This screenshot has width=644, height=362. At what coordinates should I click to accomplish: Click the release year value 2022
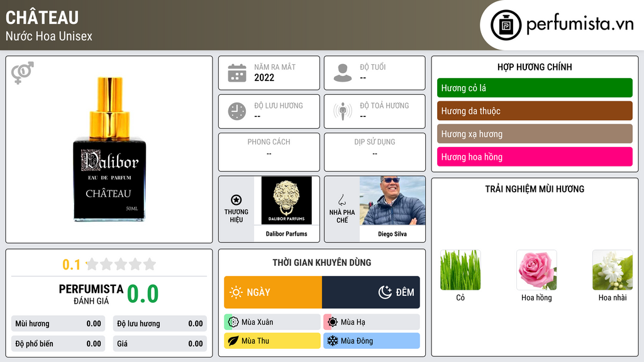(264, 77)
